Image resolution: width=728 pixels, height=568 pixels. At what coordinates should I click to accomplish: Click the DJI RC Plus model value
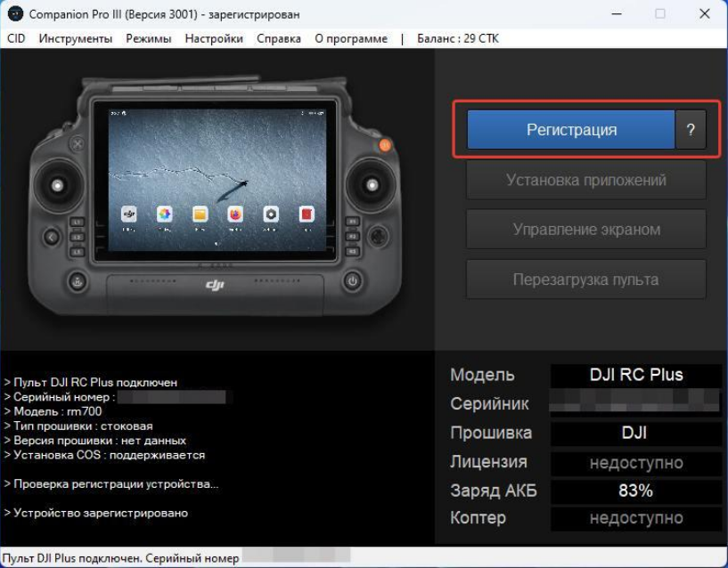click(x=636, y=375)
